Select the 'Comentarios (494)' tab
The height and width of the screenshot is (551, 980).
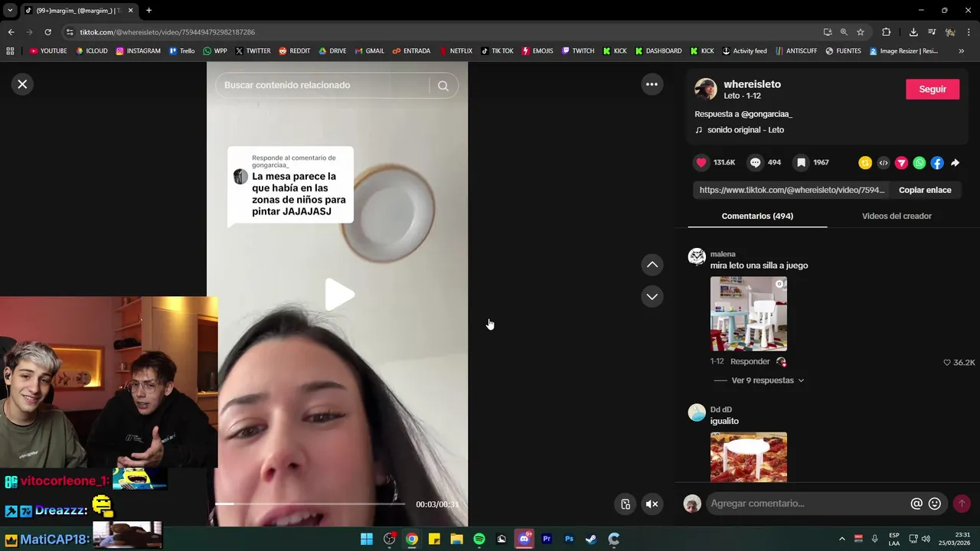[757, 216]
